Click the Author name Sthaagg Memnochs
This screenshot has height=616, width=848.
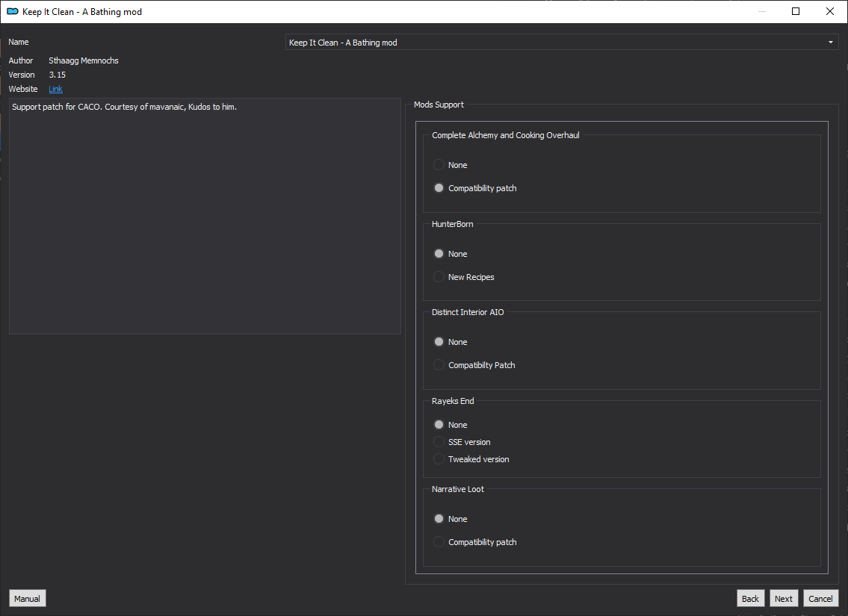point(83,60)
